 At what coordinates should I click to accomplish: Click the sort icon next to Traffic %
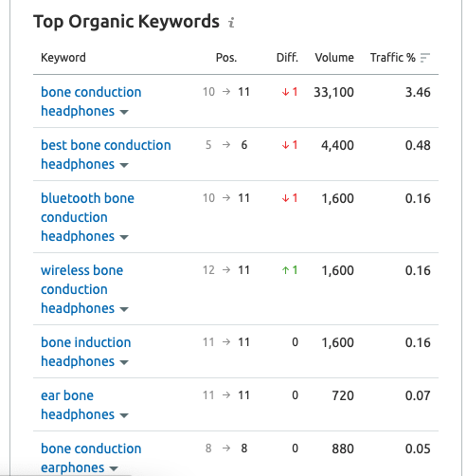pos(425,58)
